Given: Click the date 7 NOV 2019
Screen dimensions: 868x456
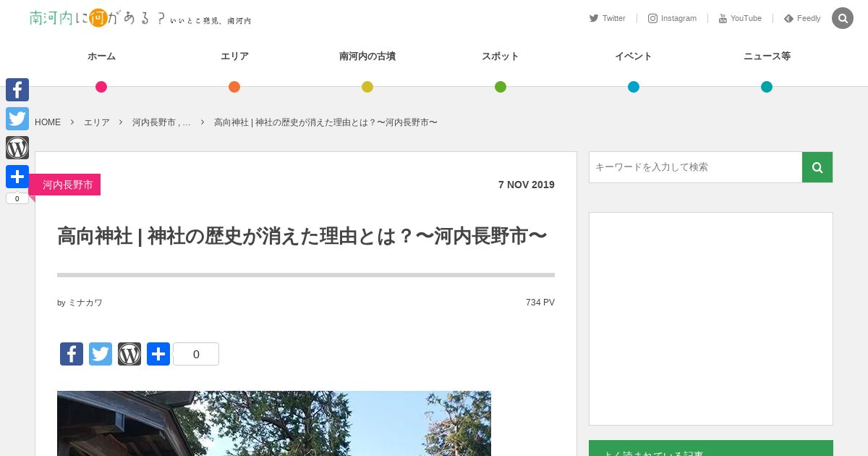Looking at the screenshot, I should click(x=527, y=185).
